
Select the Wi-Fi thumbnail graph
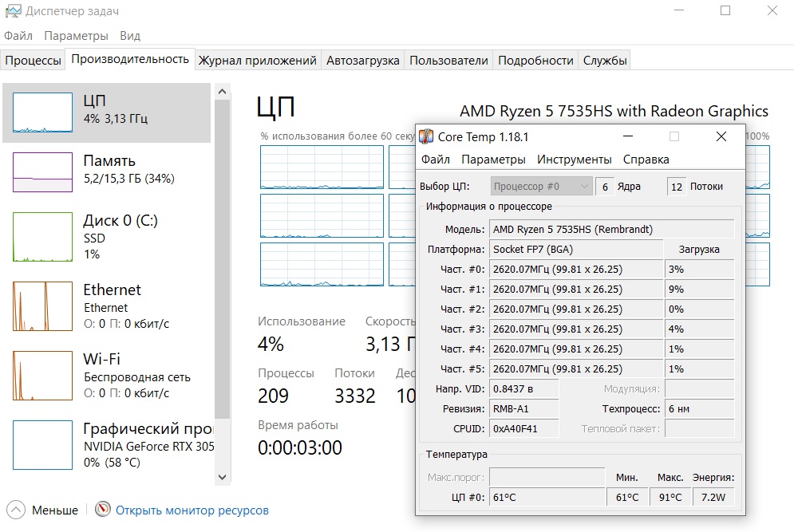(x=42, y=376)
